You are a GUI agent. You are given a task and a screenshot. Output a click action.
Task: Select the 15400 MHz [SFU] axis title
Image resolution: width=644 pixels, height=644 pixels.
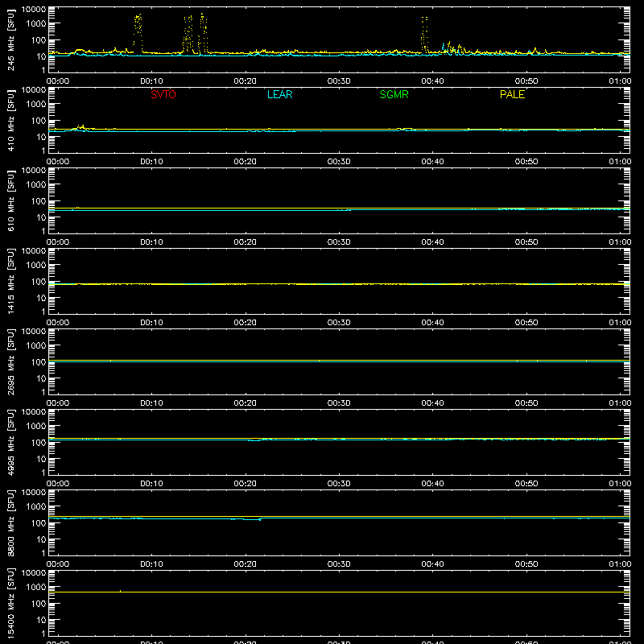pyautogui.click(x=10, y=603)
